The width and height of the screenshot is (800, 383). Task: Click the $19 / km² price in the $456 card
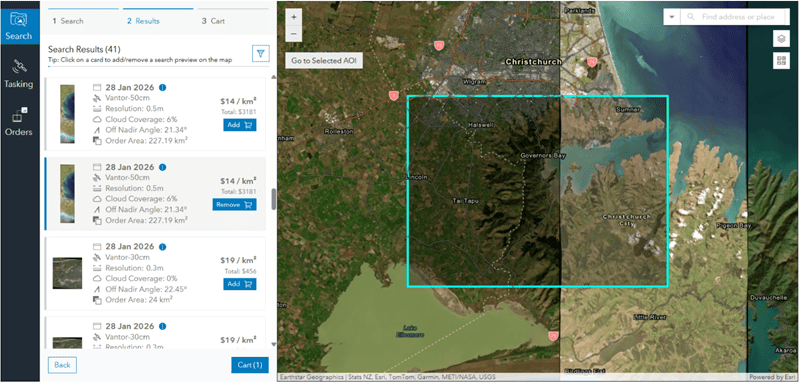pyautogui.click(x=238, y=261)
